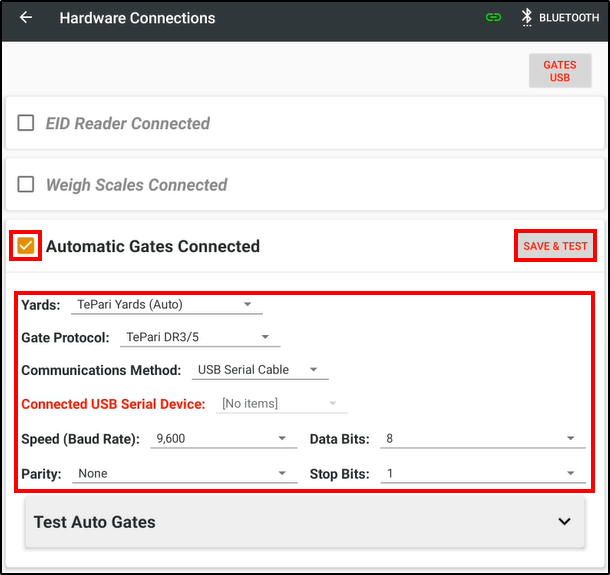Tap the Bluetooth symbol icon
The image size is (610, 575).
tap(527, 18)
